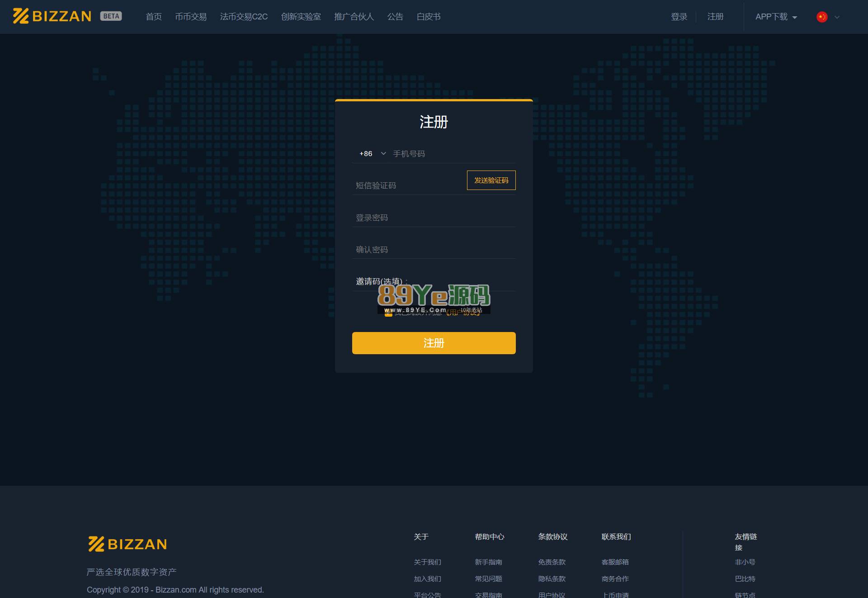Submit the form with yellow 注册 button
This screenshot has width=868, height=598.
click(434, 343)
